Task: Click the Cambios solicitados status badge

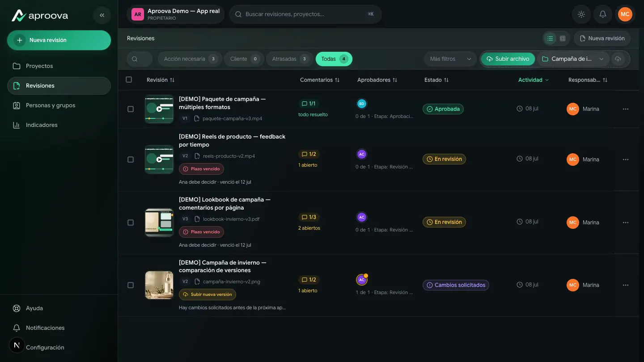Action: click(456, 285)
